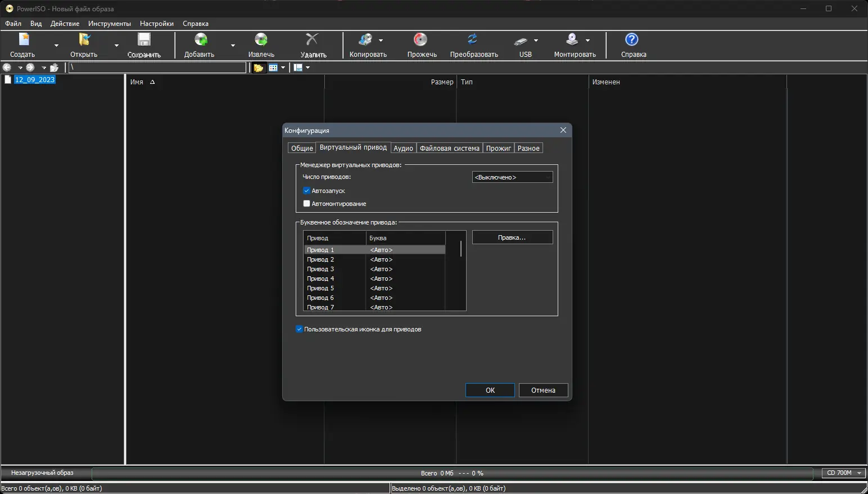Open the Число приводов dropdown

pos(512,177)
